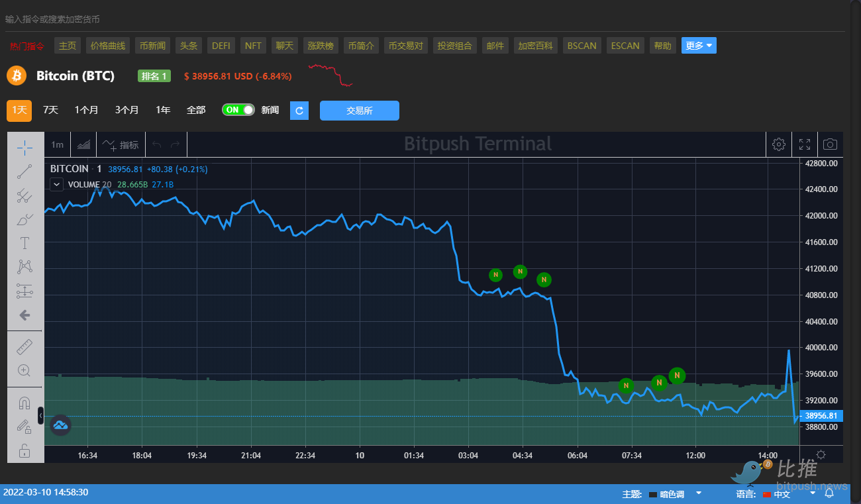861x504 pixels.
Task: Click the back arrow in the drawing toolbar
Action: pyautogui.click(x=25, y=315)
